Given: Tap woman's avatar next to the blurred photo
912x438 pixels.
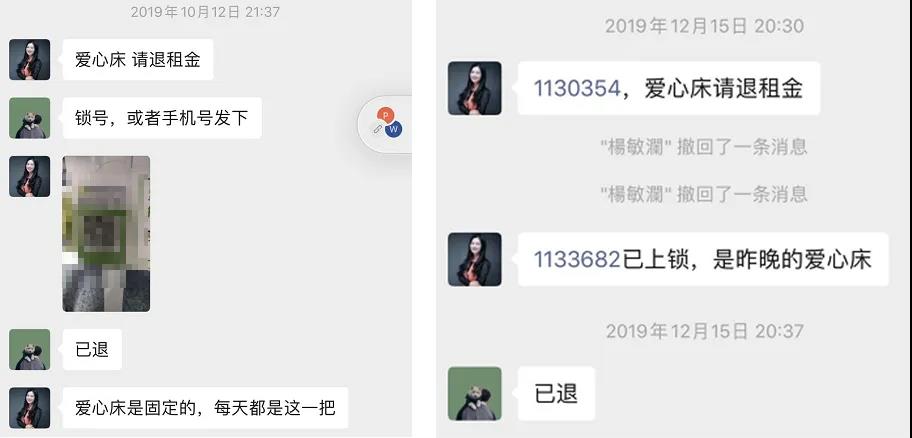Looking at the screenshot, I should 30,176.
